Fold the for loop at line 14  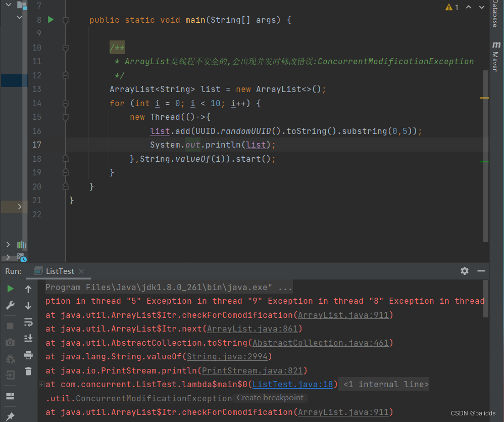(x=65, y=103)
